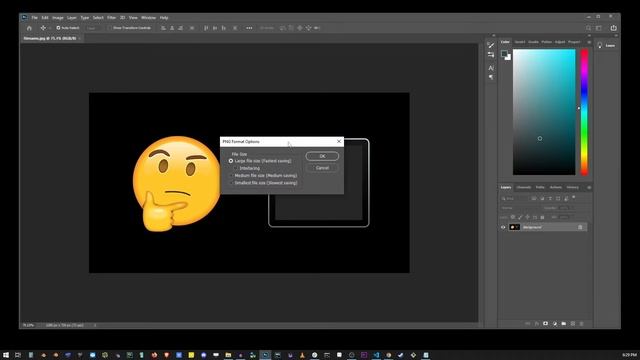Click Task View icon on taskbar

click(x=18, y=355)
